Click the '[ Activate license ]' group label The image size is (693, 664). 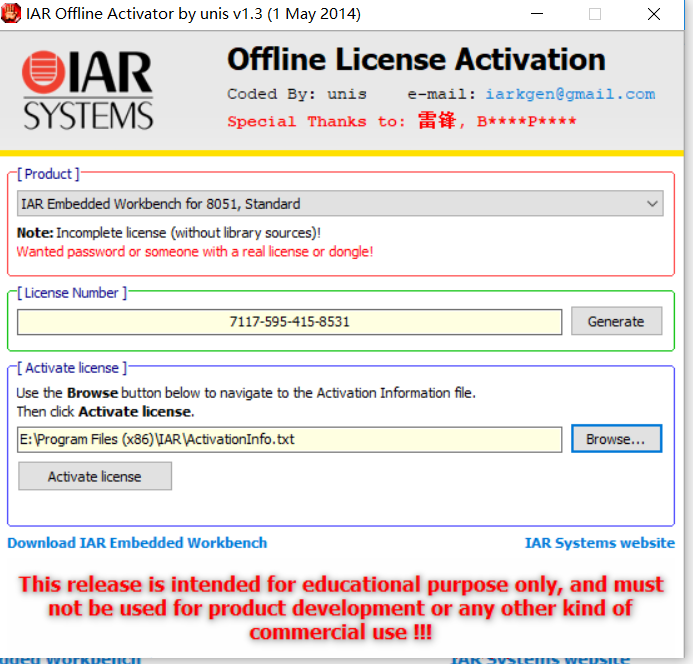(72, 367)
